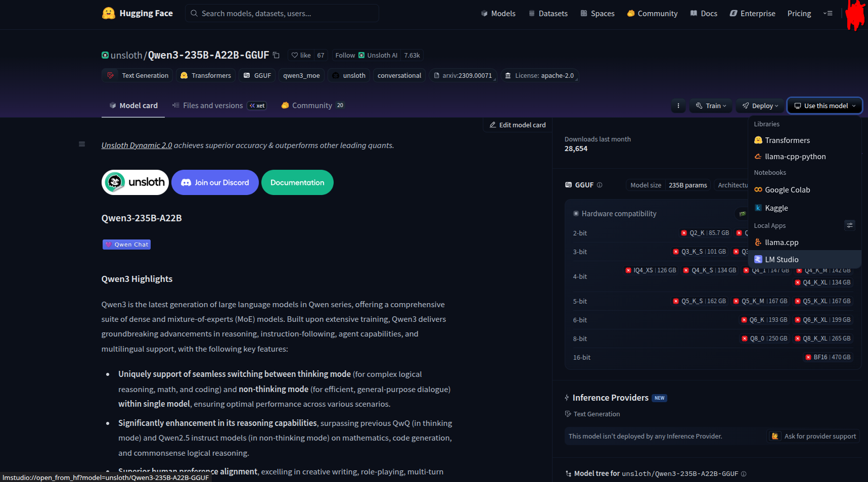Screen dimensions: 868x482
Task: Click the unsloth logo badge
Action: (x=135, y=182)
